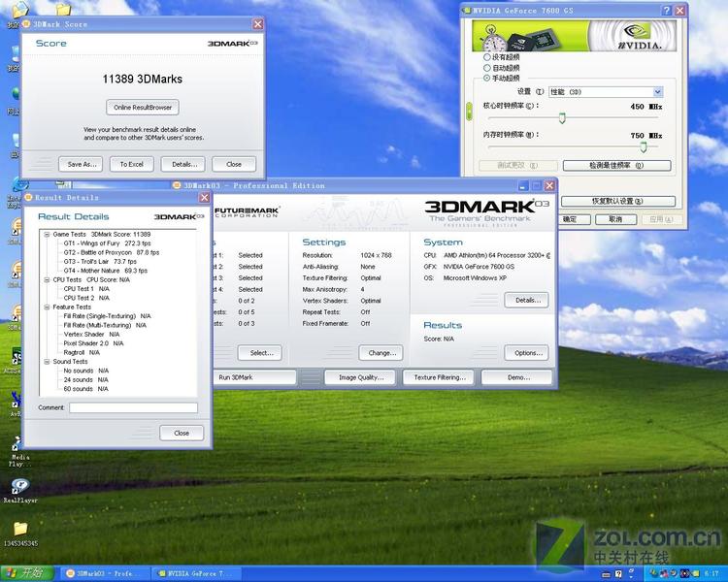The width and height of the screenshot is (728, 582).
Task: Click 恢复默认设置 button
Action: (x=618, y=201)
